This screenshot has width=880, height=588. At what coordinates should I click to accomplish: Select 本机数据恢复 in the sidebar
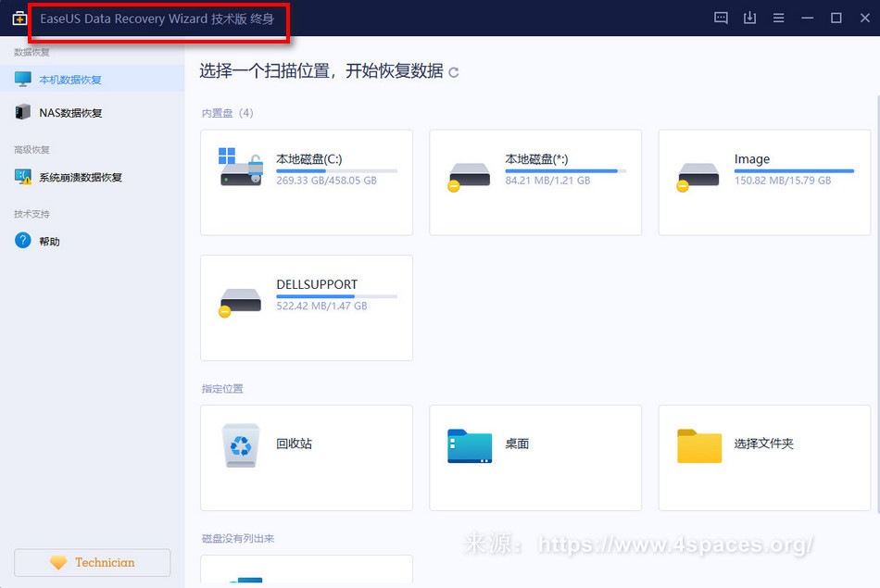pyautogui.click(x=70, y=80)
